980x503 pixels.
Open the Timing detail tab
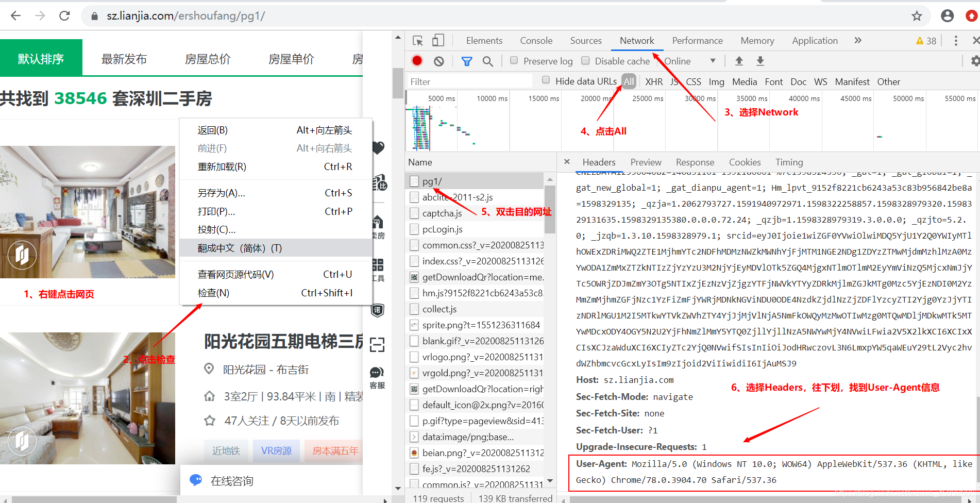[x=789, y=162]
